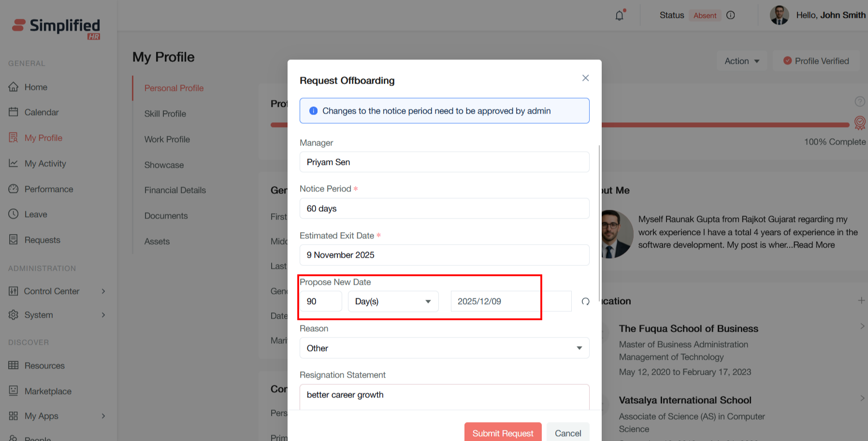Expand the My Apps submenu

pos(103,416)
